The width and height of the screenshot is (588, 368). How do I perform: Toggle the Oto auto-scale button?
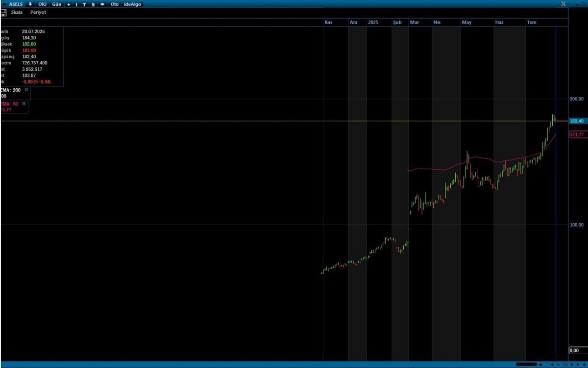(x=115, y=4)
